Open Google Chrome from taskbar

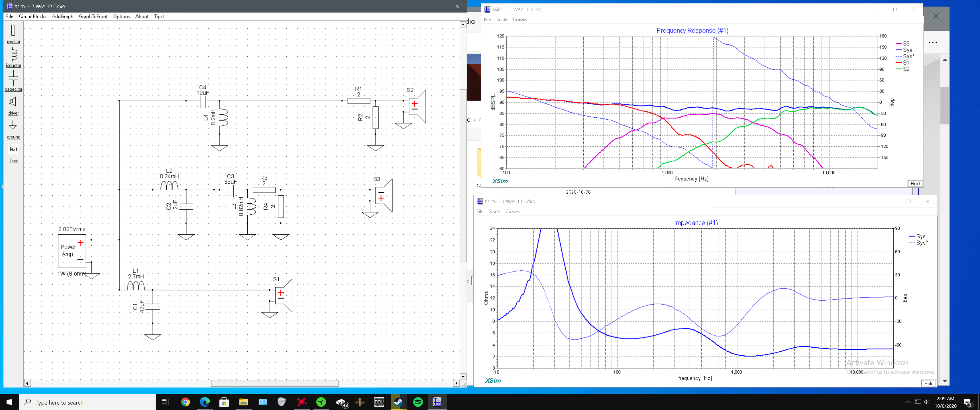pos(185,402)
